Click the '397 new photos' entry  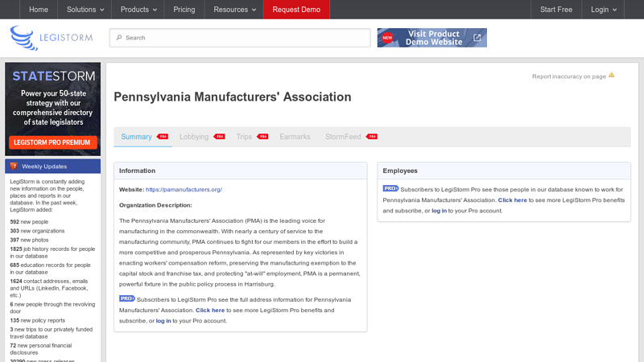[29, 240]
